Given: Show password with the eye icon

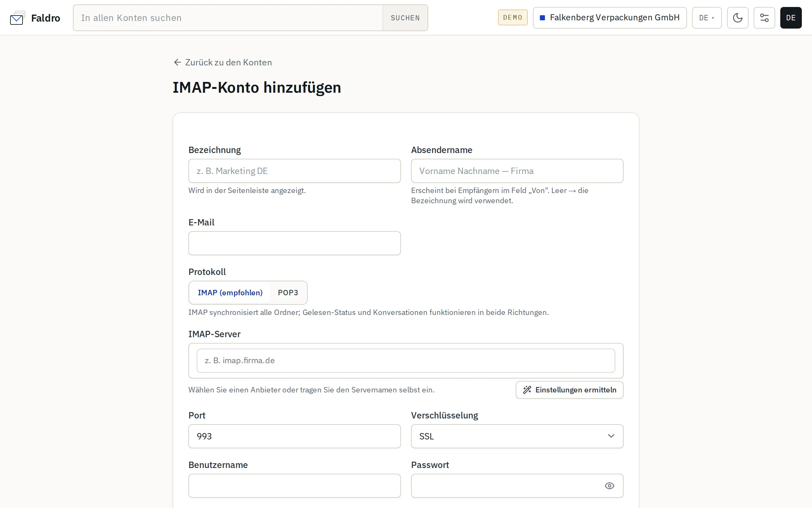Looking at the screenshot, I should (609, 486).
